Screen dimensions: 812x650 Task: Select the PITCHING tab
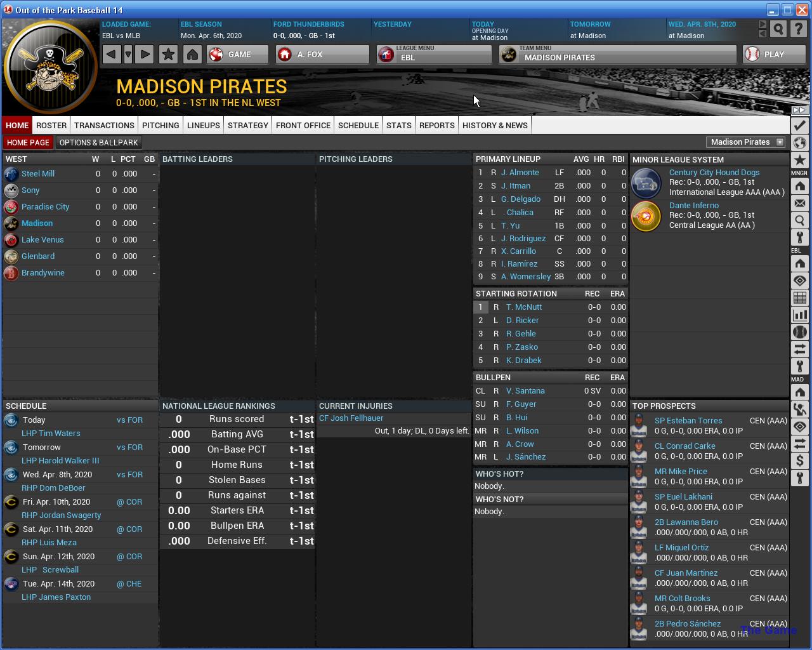click(160, 125)
